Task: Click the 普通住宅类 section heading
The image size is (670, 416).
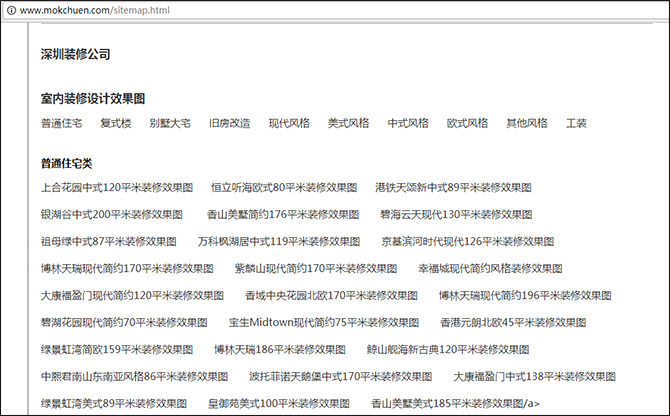Action: pyautogui.click(x=67, y=163)
